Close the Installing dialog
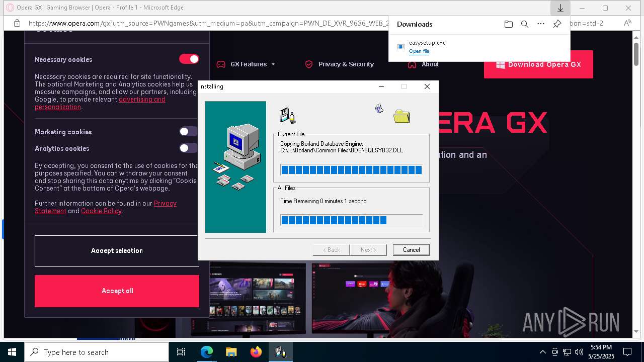Screen dimensions: 644x362 pos(427,86)
